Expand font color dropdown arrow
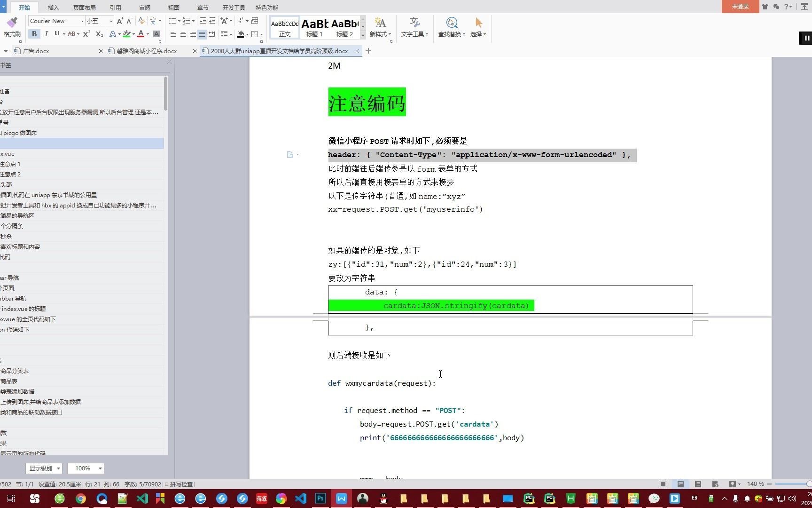The image size is (812, 508). point(148,34)
